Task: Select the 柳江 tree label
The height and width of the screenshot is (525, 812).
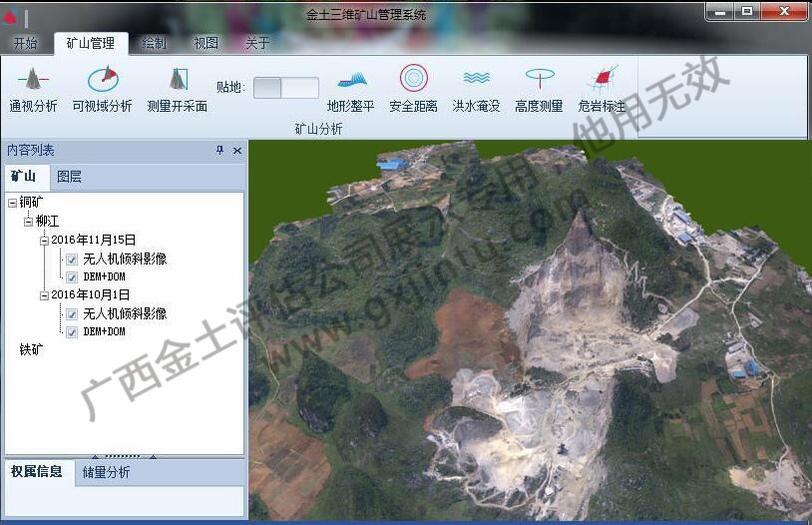Action: pos(47,222)
